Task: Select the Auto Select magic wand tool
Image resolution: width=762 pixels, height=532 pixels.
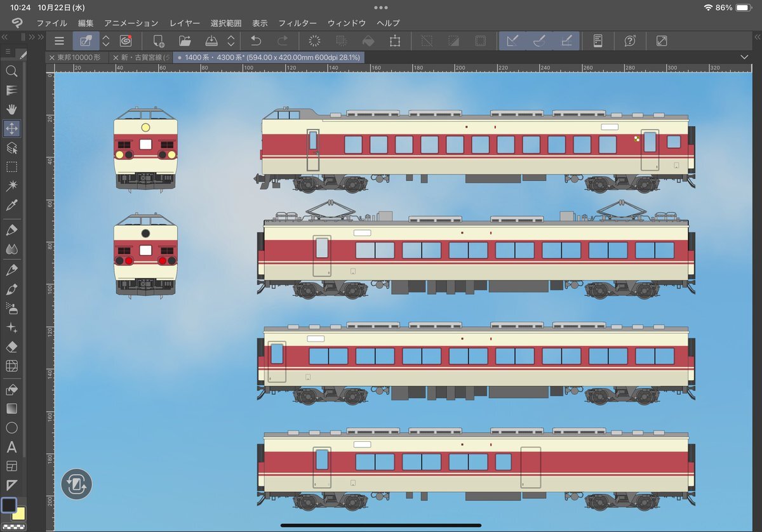Action: [11, 186]
